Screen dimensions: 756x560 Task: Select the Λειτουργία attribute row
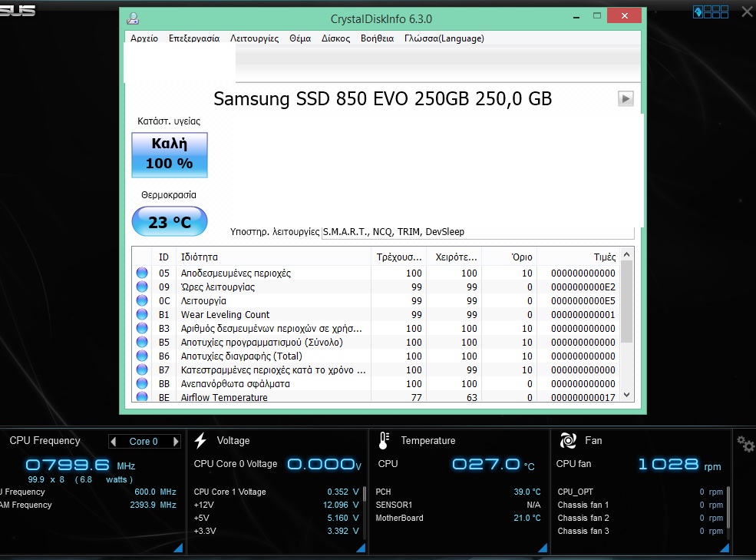coord(376,301)
